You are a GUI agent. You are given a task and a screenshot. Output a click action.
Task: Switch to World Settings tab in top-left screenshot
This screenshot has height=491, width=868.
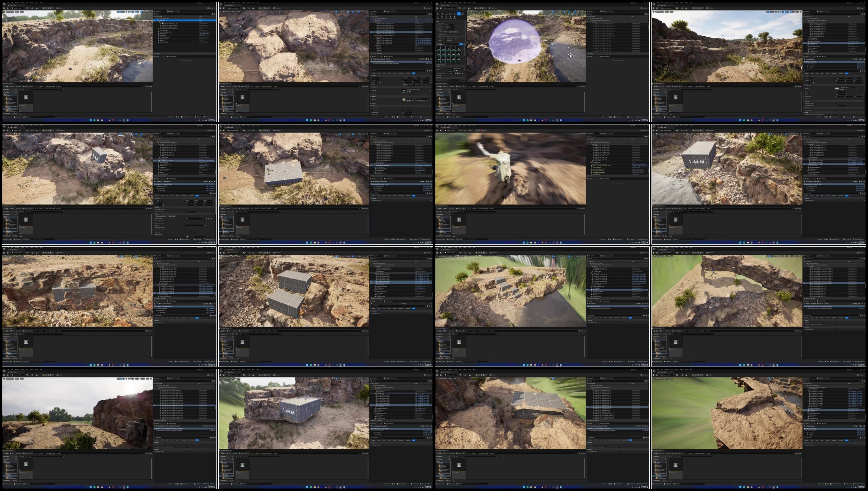[173, 57]
